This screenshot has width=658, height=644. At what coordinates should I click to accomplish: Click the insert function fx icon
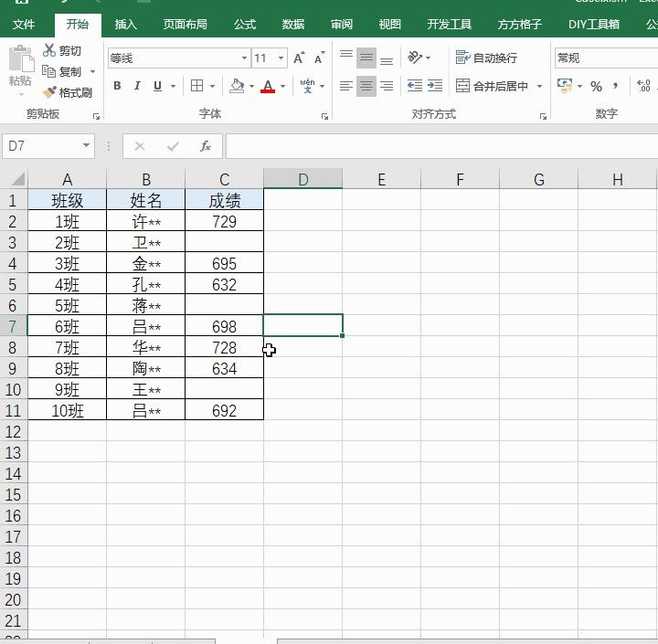click(x=206, y=146)
